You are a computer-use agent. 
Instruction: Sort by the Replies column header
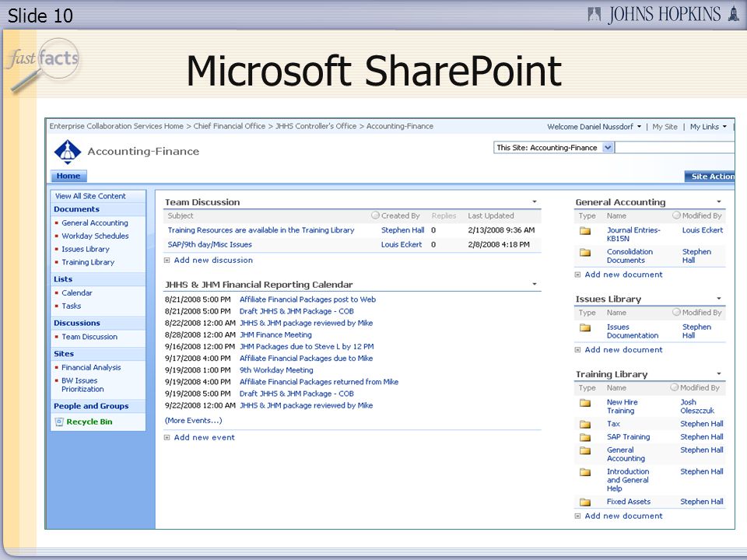point(444,215)
